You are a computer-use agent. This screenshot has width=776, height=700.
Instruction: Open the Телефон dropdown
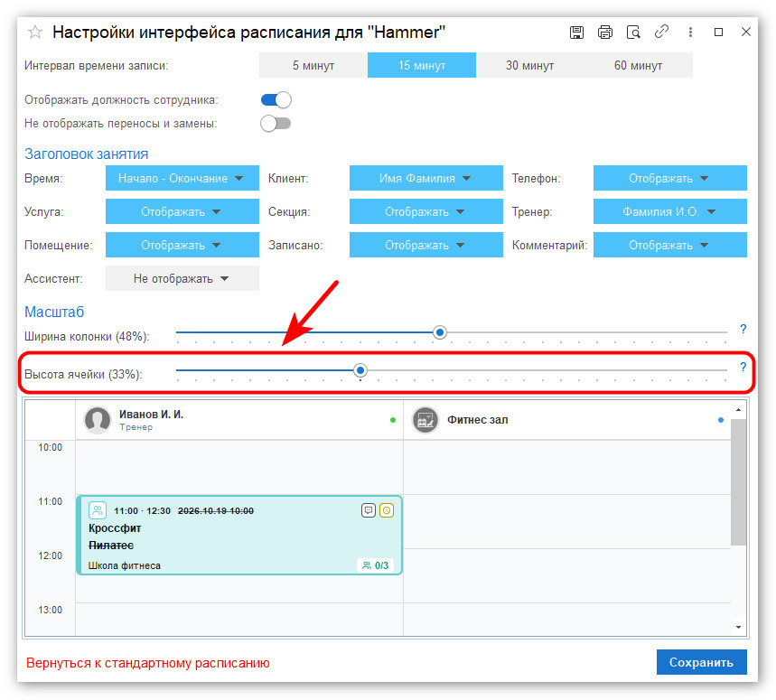[x=670, y=178]
